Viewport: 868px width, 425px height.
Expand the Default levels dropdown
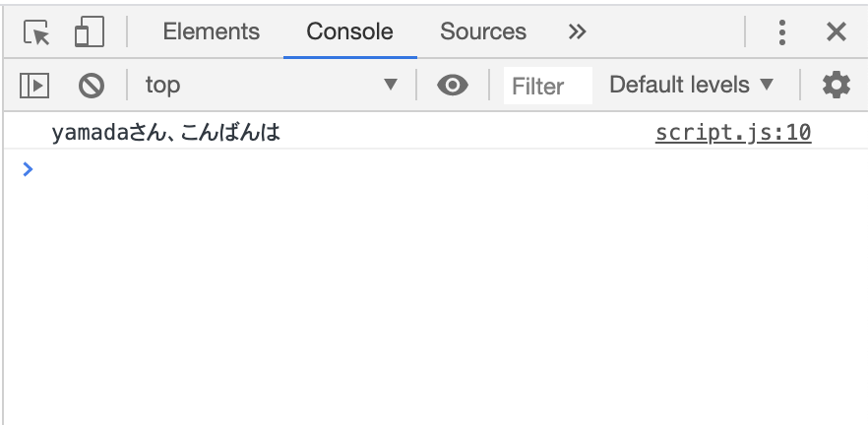[692, 86]
